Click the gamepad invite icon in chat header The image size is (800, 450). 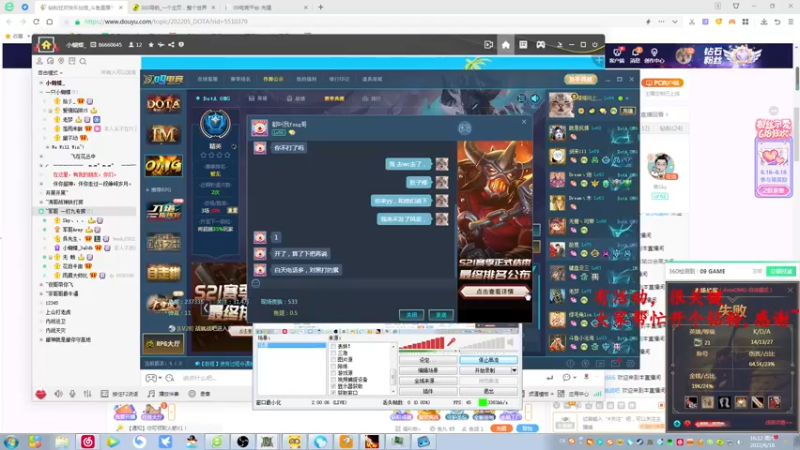click(x=464, y=128)
